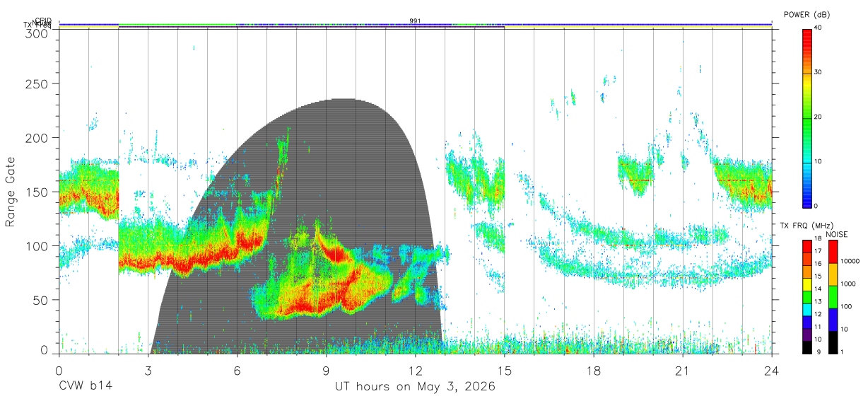Click the 12 tick on the UT hours axis
This screenshot has height=401, width=868.
[x=416, y=370]
